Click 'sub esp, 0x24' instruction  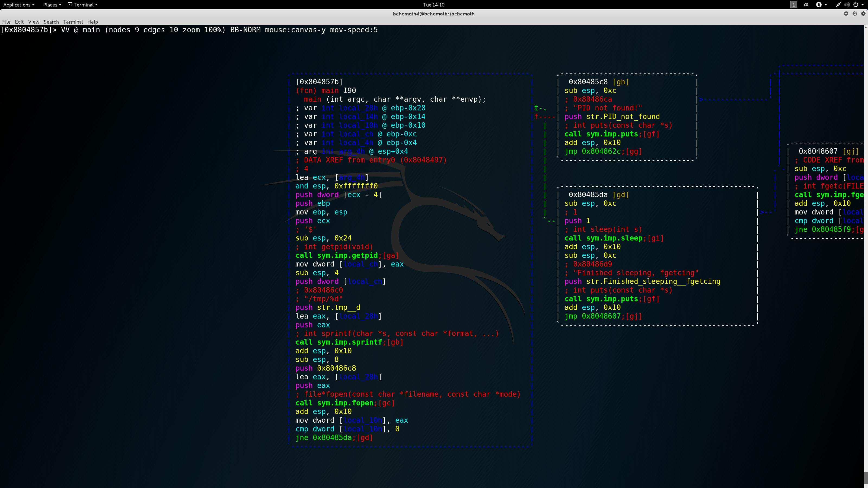pyautogui.click(x=324, y=238)
